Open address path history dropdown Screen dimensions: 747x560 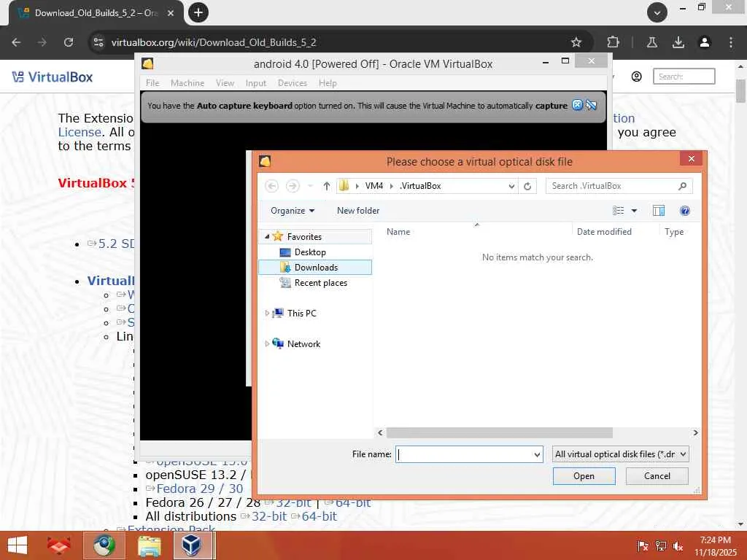511,186
